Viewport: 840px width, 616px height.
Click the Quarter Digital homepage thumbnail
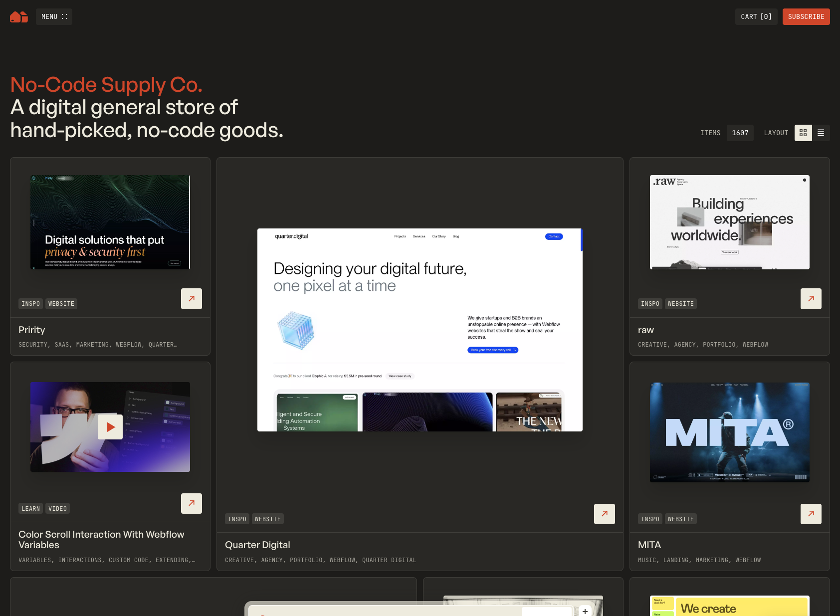click(420, 330)
